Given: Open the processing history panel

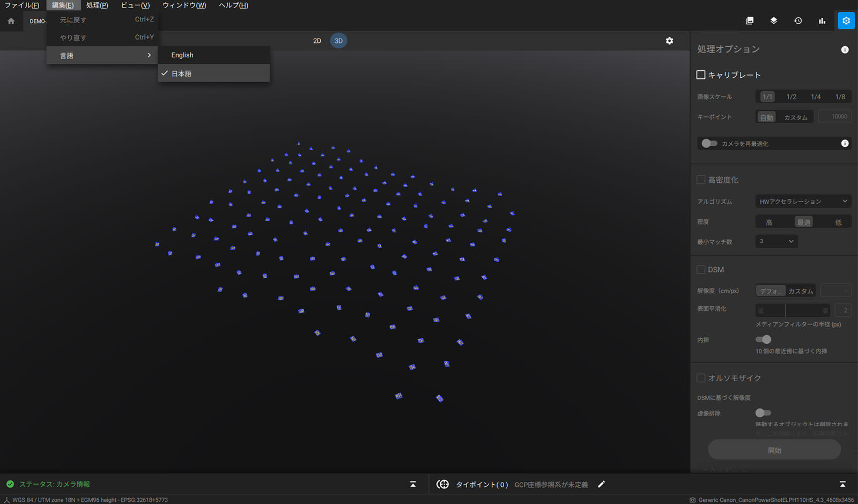Looking at the screenshot, I should tap(798, 21).
